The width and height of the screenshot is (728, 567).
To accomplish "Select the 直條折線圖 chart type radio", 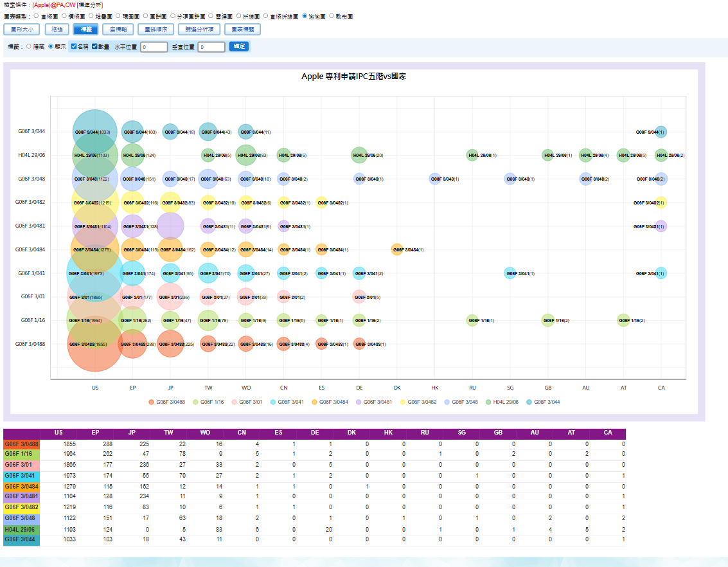I will point(265,16).
